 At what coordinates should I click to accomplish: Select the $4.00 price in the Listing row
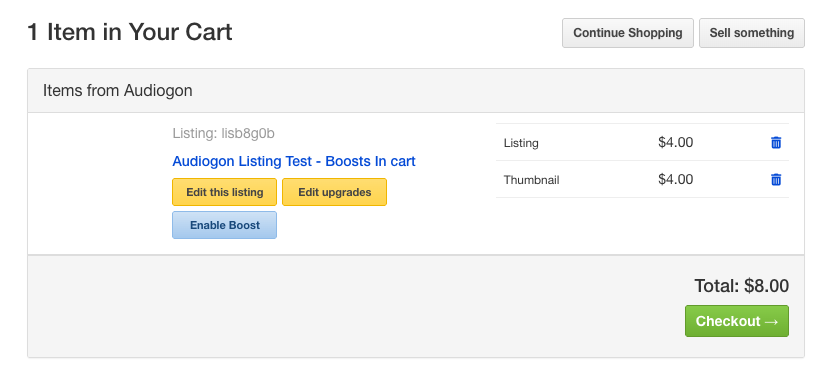pyautogui.click(x=676, y=142)
